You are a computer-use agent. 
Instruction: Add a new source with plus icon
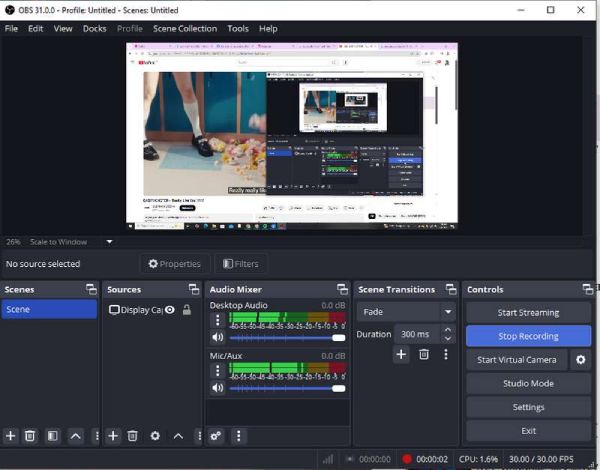click(x=112, y=436)
